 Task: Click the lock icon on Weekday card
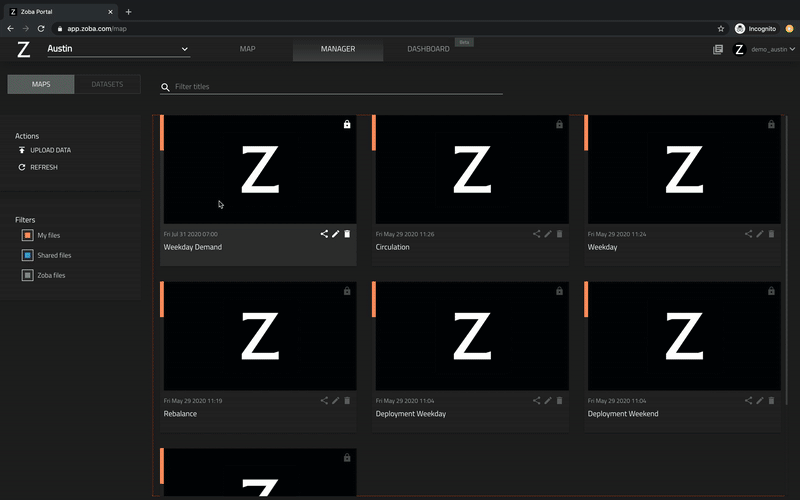pyautogui.click(x=771, y=124)
